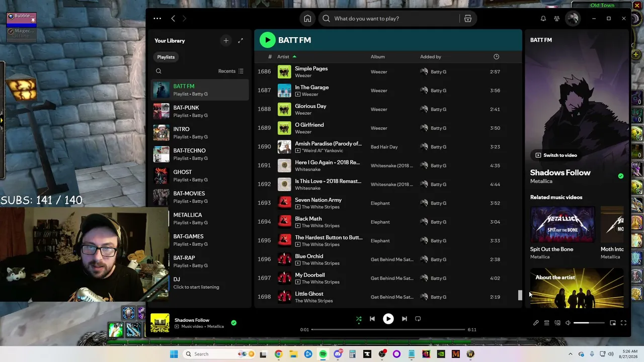The width and height of the screenshot is (644, 362).
Task: Open the lyrics microphone icon
Action: (536, 323)
